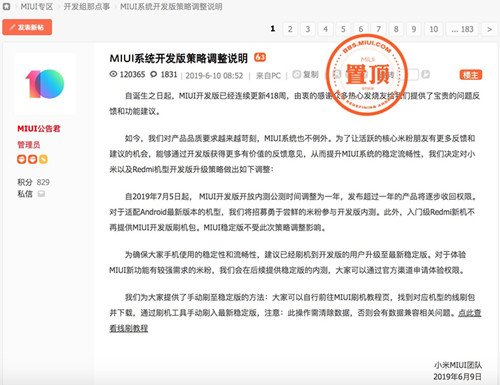Go to page 5

point(343,29)
